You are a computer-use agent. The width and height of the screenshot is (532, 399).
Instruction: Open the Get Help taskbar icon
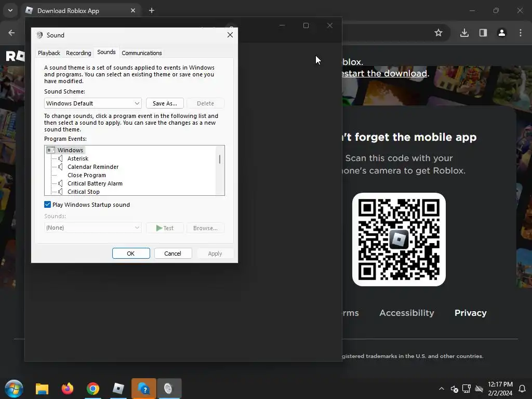[x=144, y=389]
